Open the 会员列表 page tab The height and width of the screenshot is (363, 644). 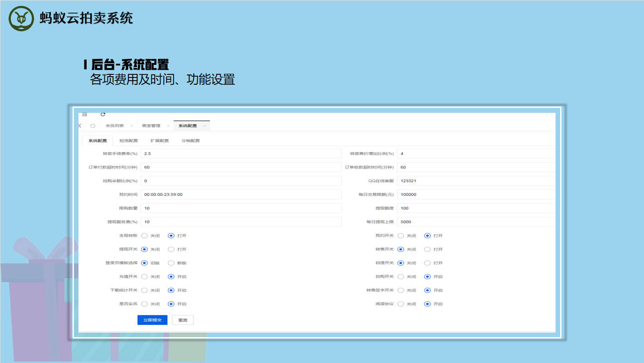pyautogui.click(x=115, y=126)
